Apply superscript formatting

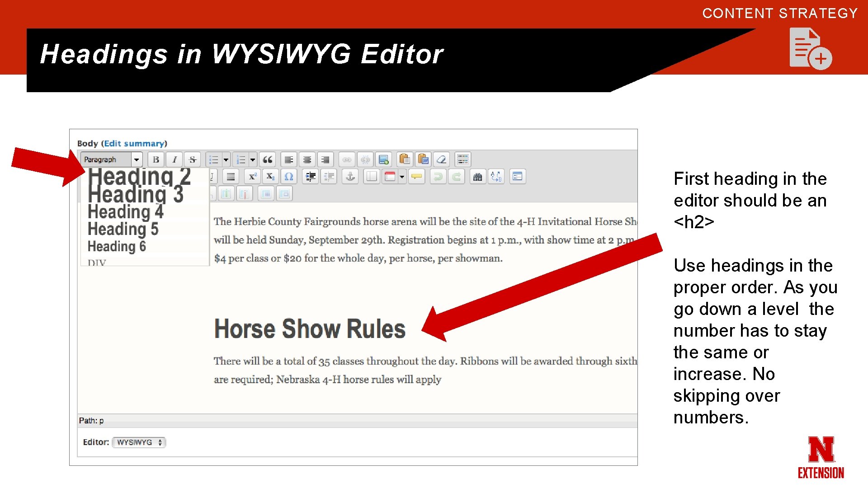[252, 177]
